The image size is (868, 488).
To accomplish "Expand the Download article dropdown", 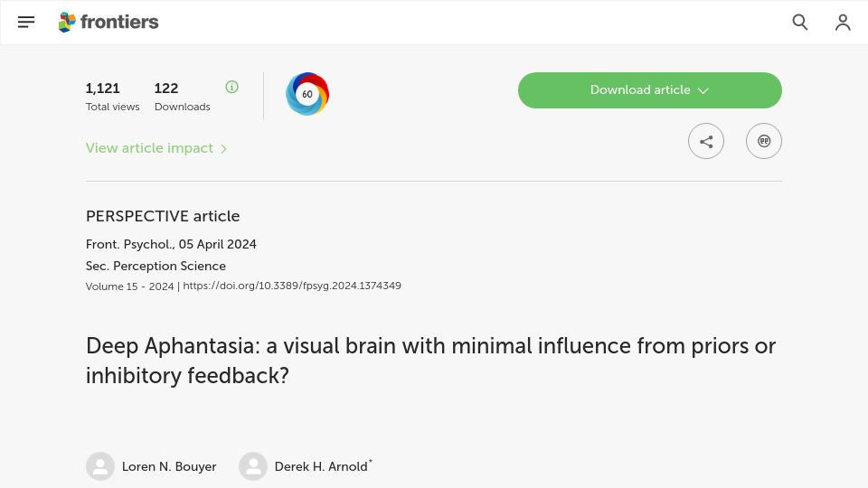I will (650, 90).
